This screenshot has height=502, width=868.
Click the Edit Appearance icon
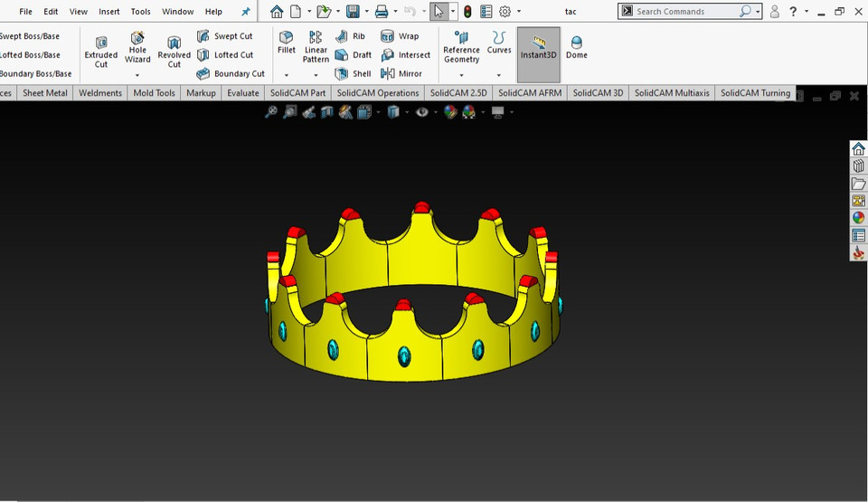[x=450, y=112]
